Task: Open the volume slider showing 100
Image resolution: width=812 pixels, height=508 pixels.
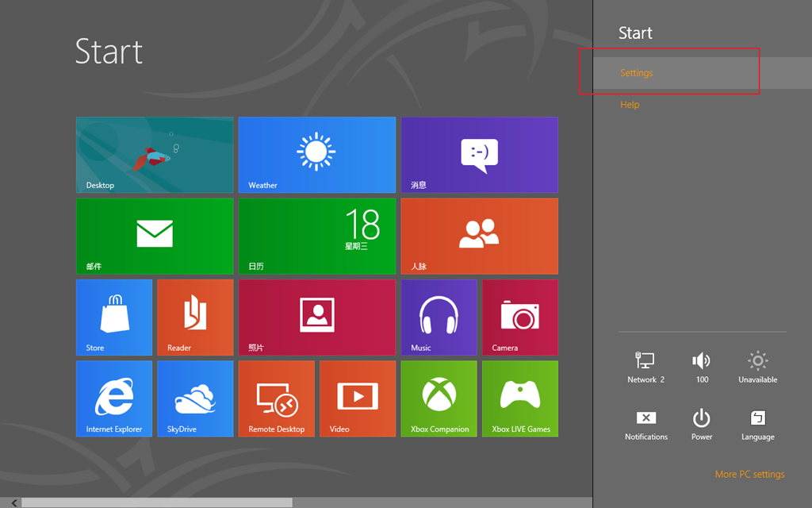Action: point(702,368)
